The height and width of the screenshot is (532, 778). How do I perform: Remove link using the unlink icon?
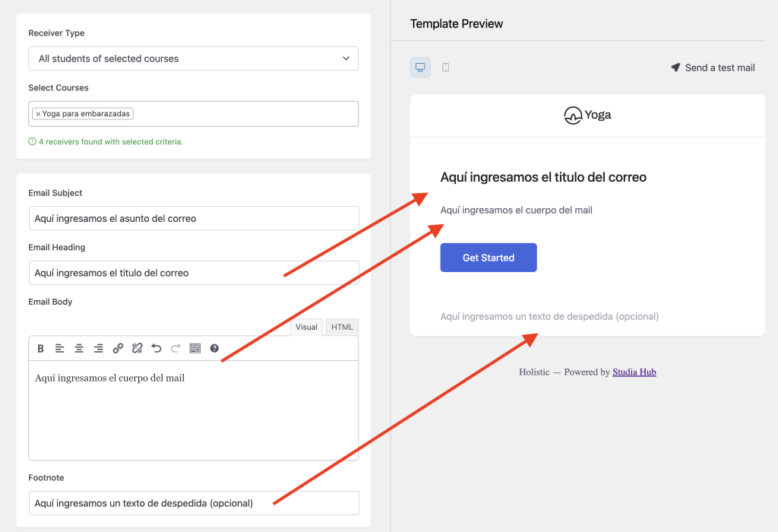tap(137, 348)
